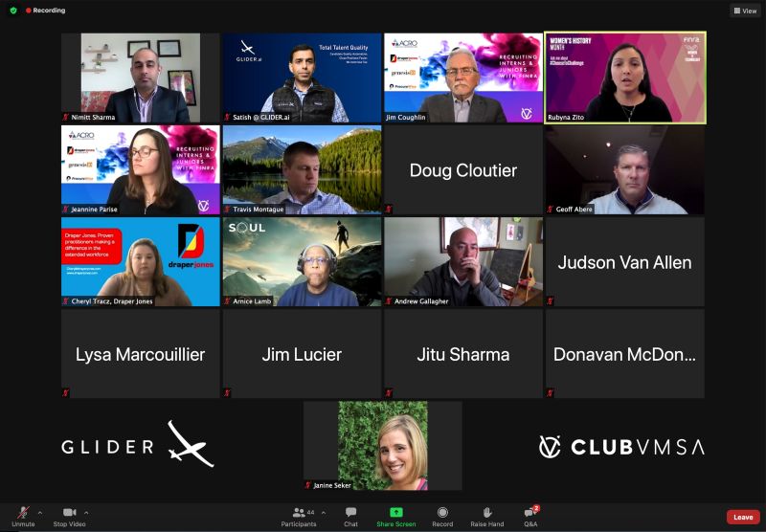The width and height of the screenshot is (766, 532).
Task: Select Arnice Lamb's video tile
Action: click(302, 261)
